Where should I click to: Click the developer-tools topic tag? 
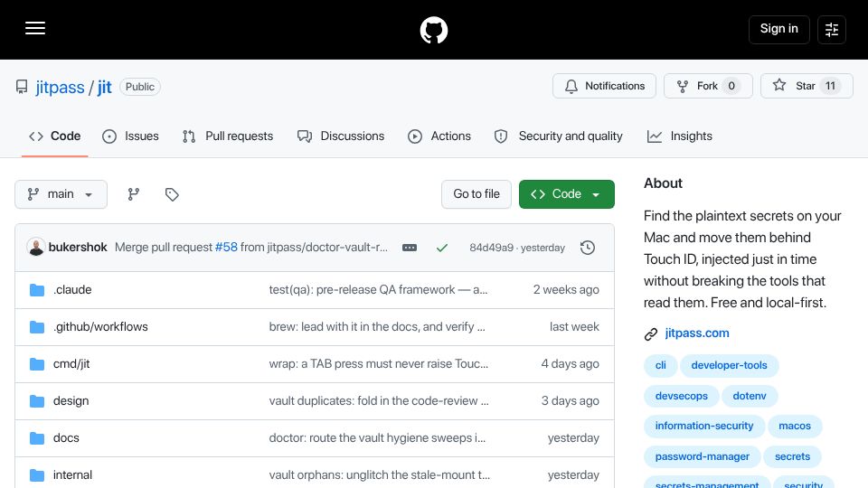729,365
